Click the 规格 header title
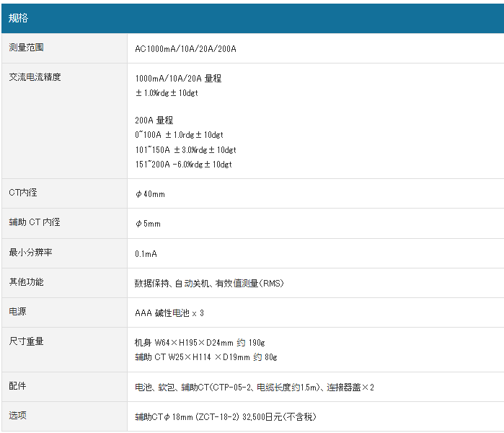This screenshot has width=504, height=433. [x=18, y=18]
